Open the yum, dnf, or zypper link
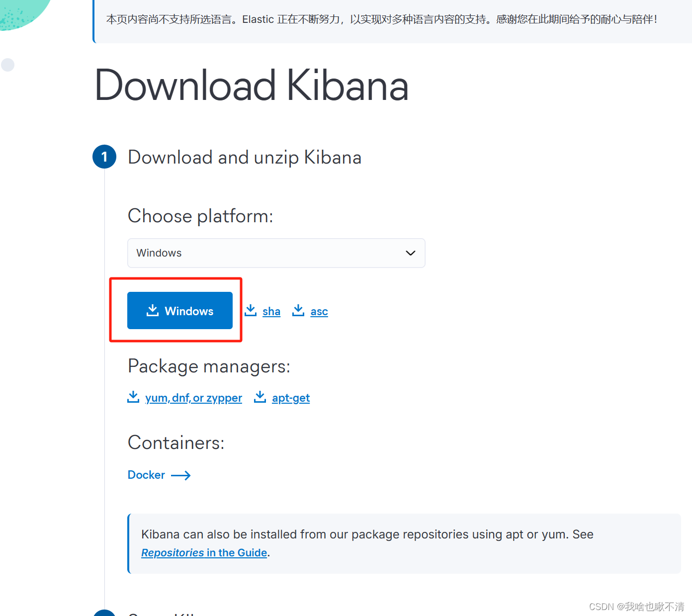 193,398
